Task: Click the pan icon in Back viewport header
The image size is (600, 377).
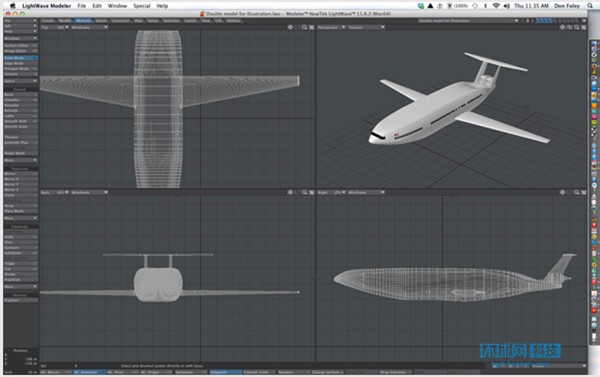Action: point(290,192)
